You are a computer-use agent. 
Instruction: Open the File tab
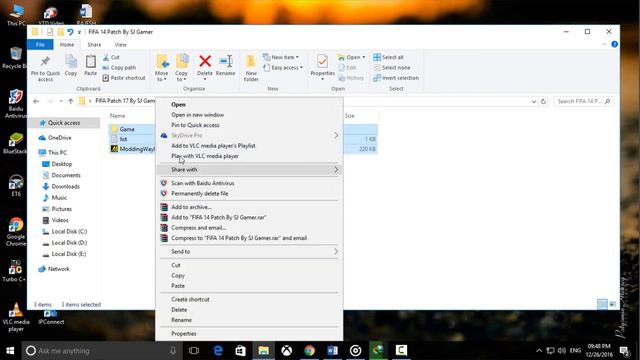click(40, 44)
